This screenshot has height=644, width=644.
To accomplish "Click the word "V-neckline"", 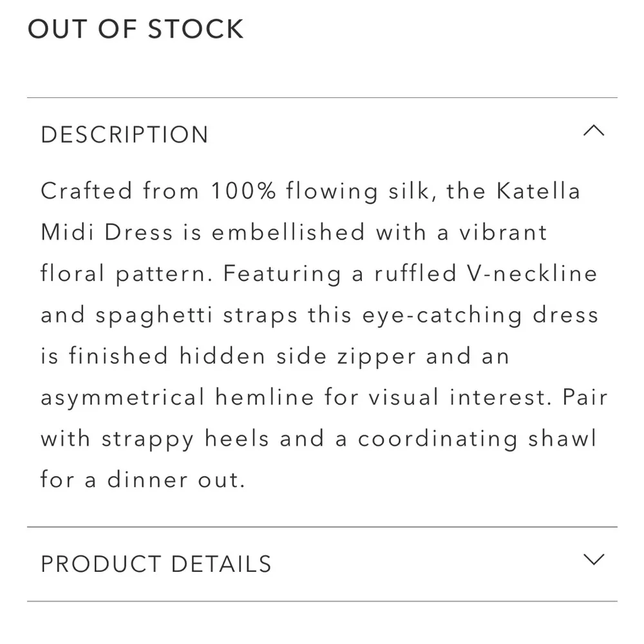I will 531,274.
